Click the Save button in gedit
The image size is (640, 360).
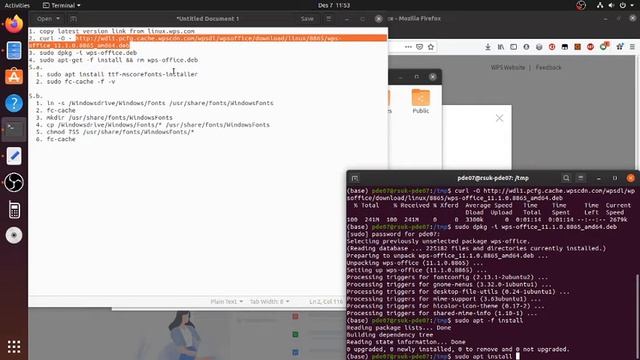[307, 19]
